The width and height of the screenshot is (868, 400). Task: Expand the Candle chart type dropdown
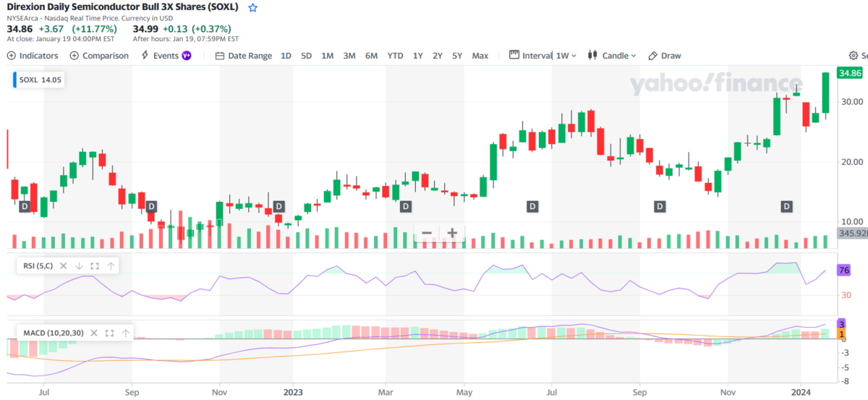[612, 56]
